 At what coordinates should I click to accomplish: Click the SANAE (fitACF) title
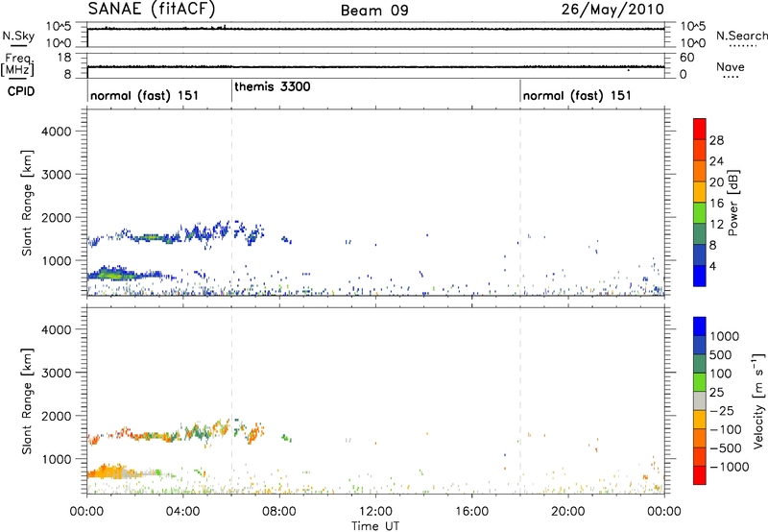[x=152, y=9]
